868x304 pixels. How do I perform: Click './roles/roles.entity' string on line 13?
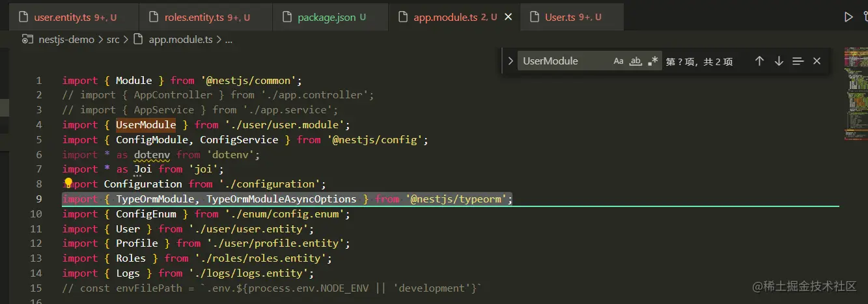[264, 258]
